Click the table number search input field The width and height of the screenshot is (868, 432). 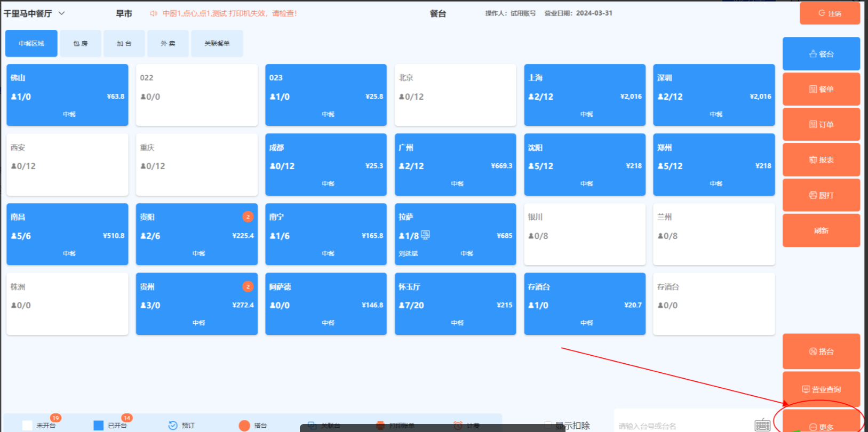[x=683, y=426]
